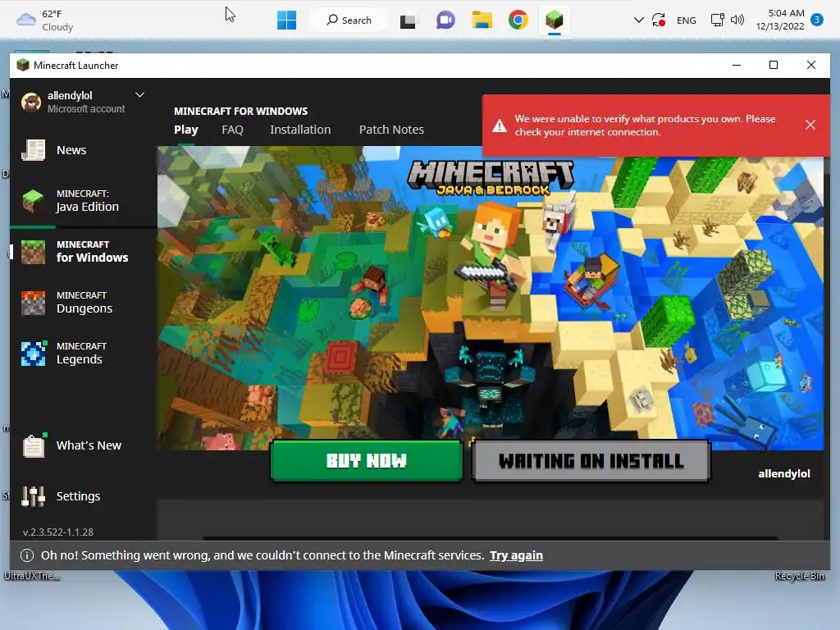Open What's New clipboard icon
The width and height of the screenshot is (840, 630).
(x=34, y=445)
